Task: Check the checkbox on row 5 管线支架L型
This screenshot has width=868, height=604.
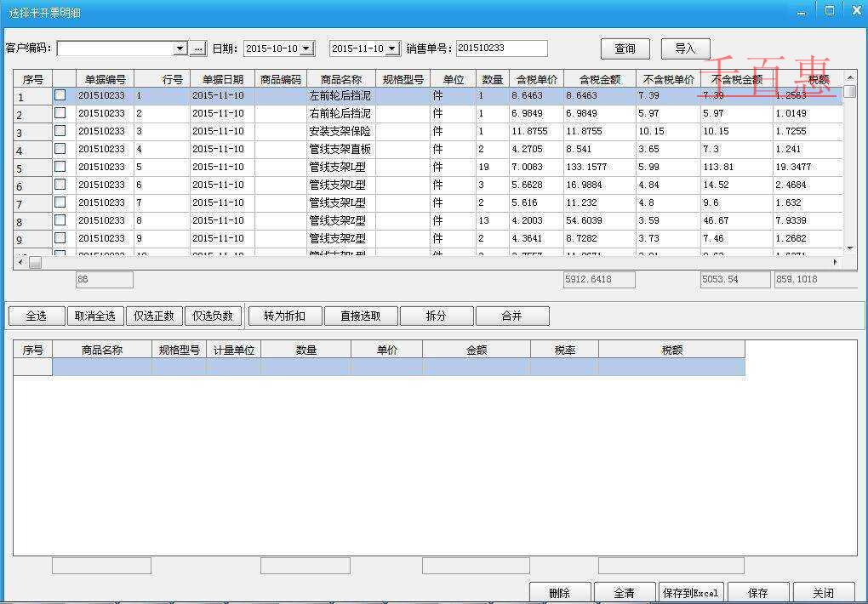Action: (59, 168)
